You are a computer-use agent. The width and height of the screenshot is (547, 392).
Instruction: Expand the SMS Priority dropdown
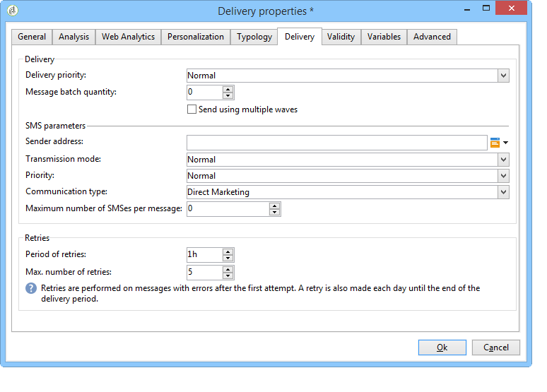tap(503, 176)
